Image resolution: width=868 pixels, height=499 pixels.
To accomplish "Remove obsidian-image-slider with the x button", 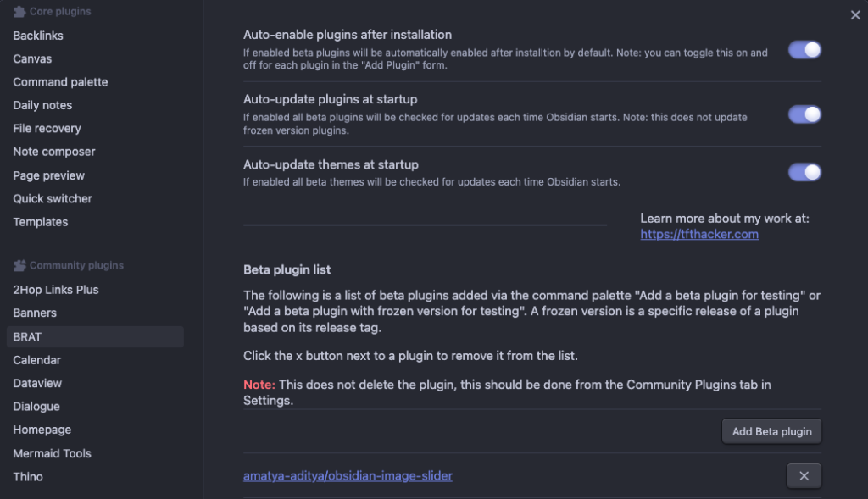I will 804,476.
